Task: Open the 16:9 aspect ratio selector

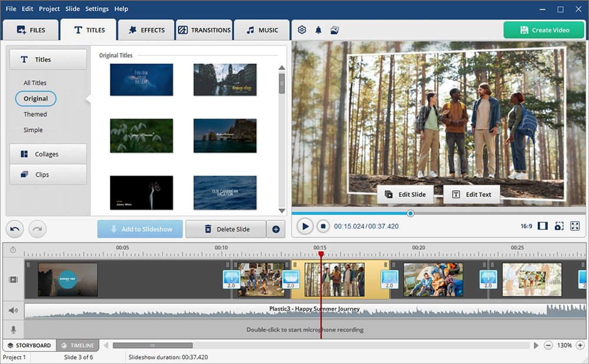Action: click(526, 226)
